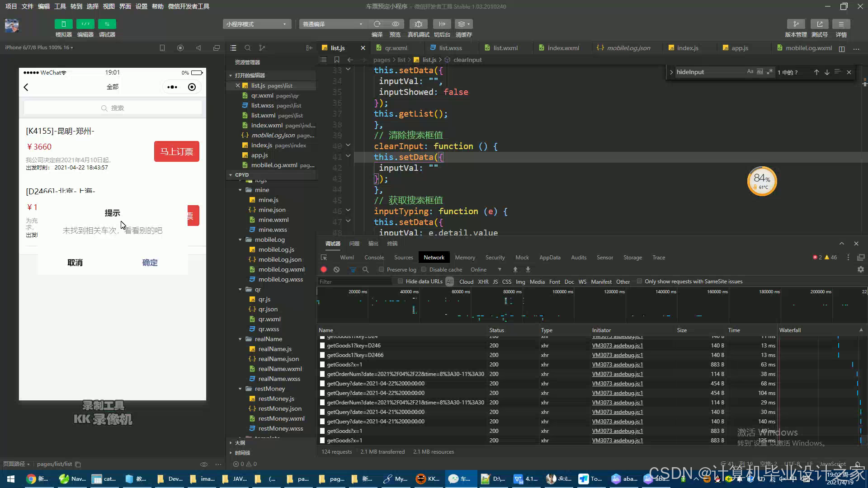Check Only show requests with SameSite issues
Screen dimensions: 868x488
pyautogui.click(x=639, y=282)
